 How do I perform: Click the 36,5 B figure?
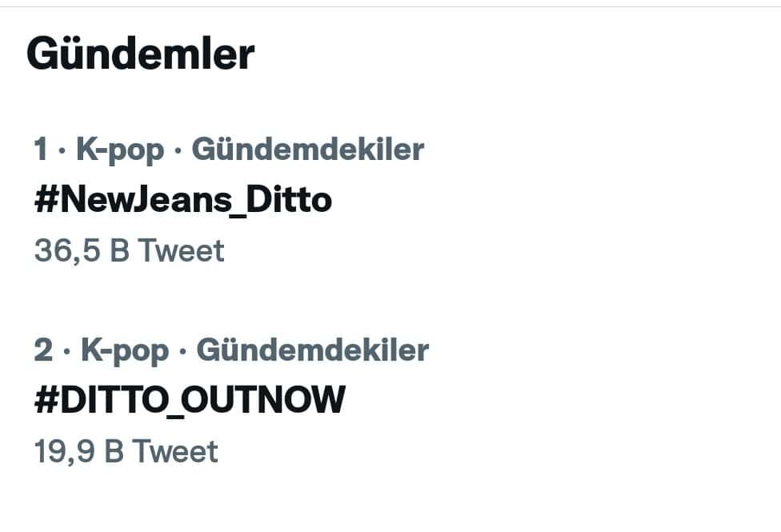point(81,251)
